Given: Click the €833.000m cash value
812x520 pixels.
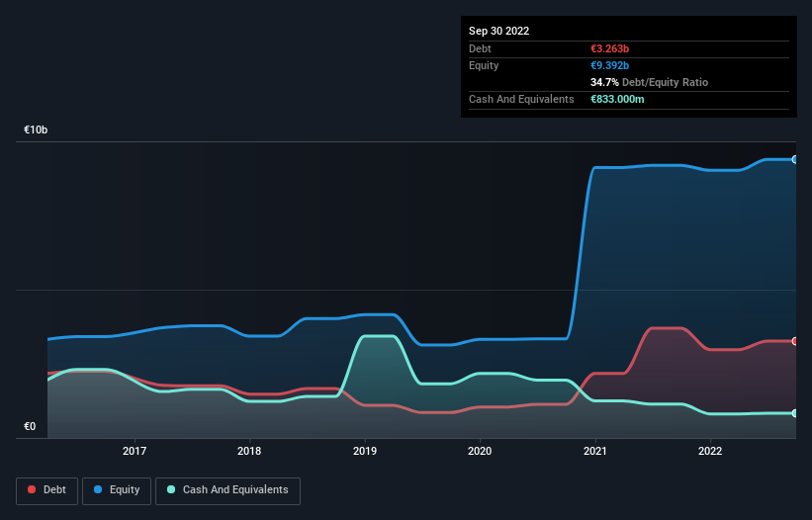Looking at the screenshot, I should tap(617, 99).
